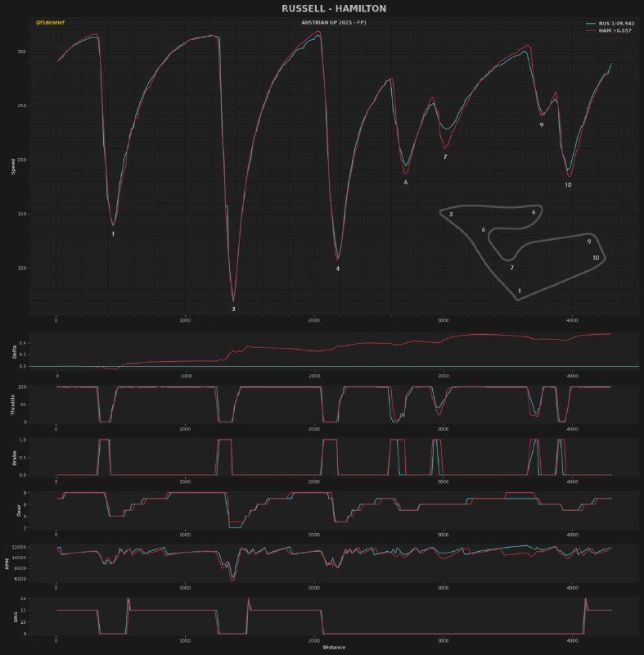Click the '3000' x-axis tick under Speed chart

point(443,320)
